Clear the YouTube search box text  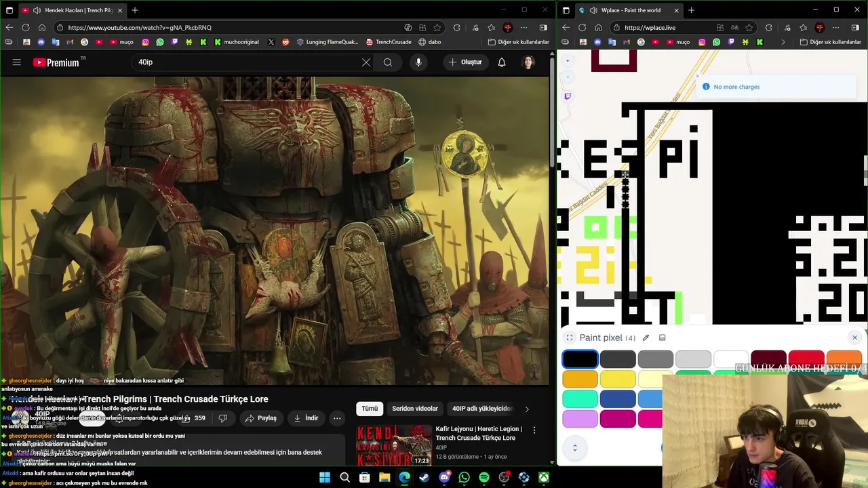pyautogui.click(x=366, y=62)
